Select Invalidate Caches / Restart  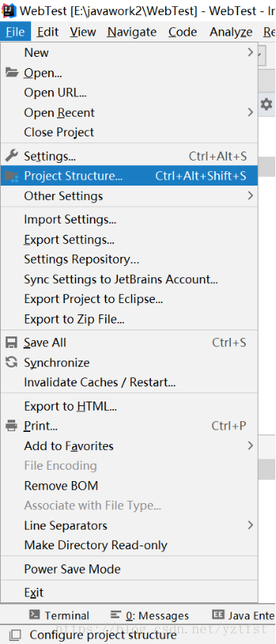pos(129,383)
